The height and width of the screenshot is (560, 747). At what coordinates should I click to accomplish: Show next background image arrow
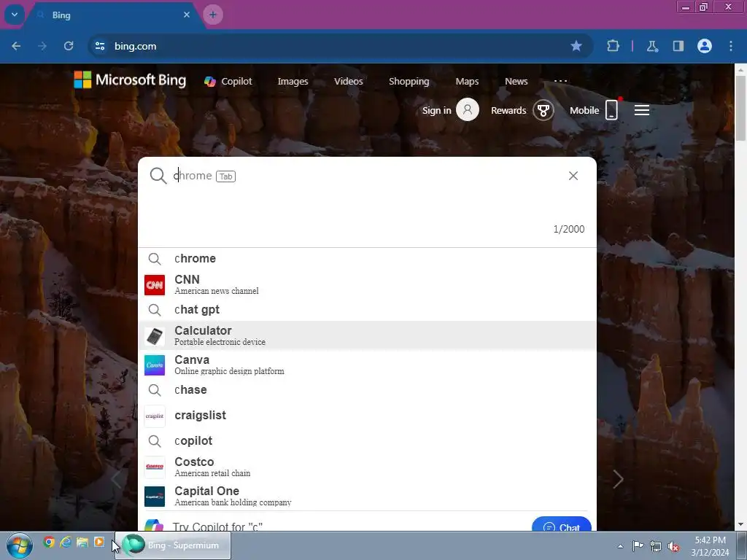click(x=618, y=479)
